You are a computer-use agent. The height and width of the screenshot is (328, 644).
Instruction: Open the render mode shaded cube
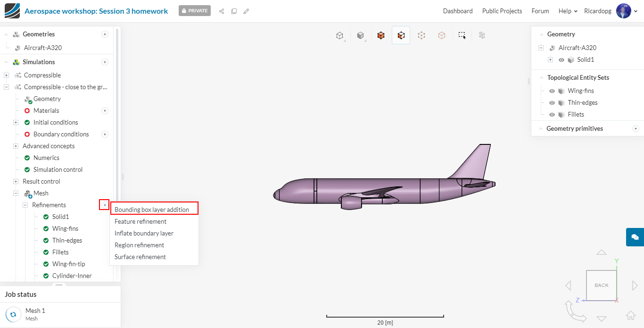(360, 35)
